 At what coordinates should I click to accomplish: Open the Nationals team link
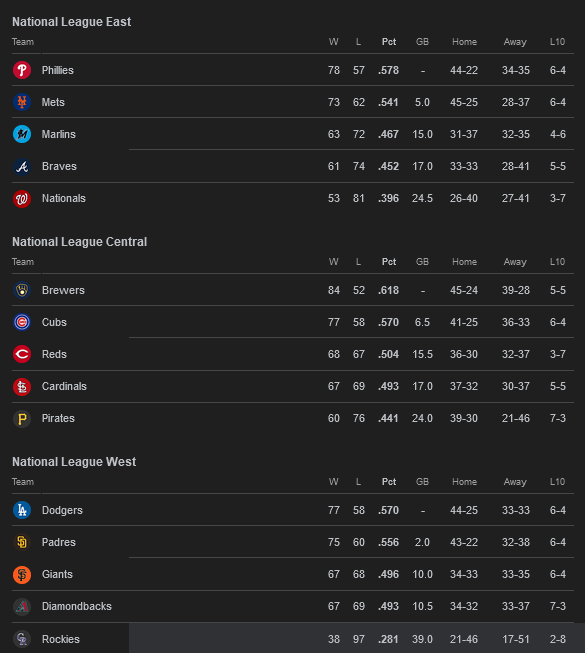(64, 198)
